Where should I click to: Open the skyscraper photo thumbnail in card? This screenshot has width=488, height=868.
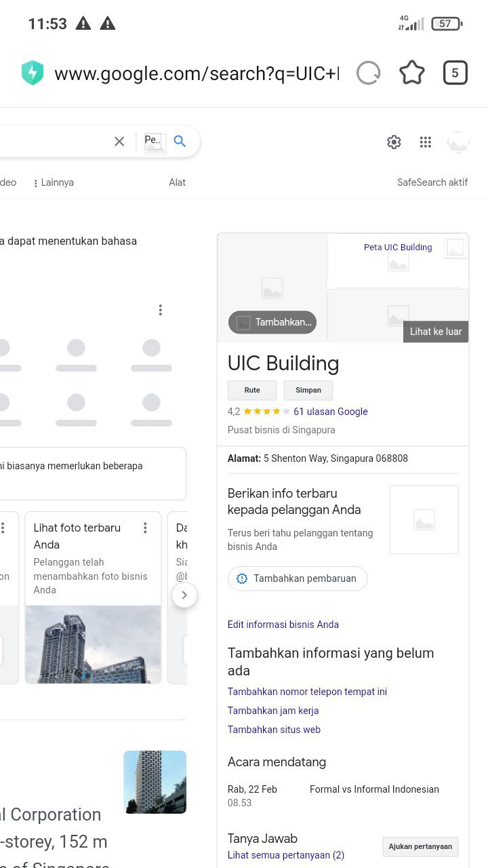coord(94,644)
